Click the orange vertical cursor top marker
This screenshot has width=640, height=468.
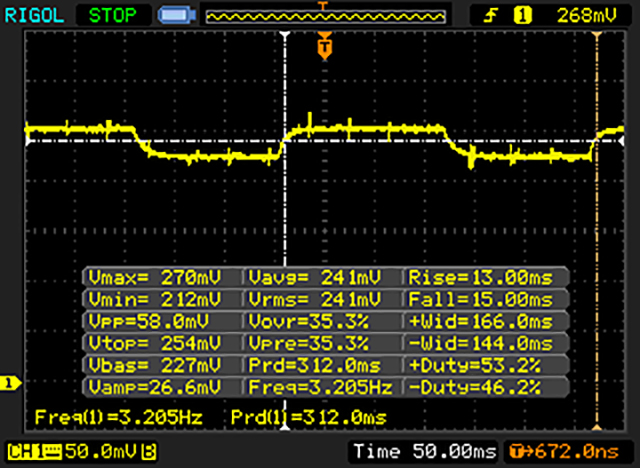point(597,35)
